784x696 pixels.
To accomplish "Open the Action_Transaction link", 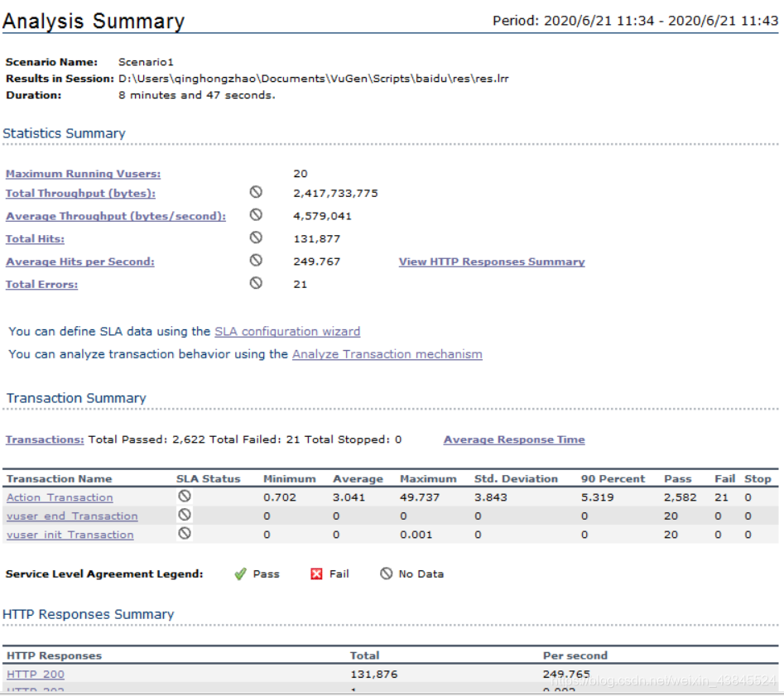I will (60, 497).
